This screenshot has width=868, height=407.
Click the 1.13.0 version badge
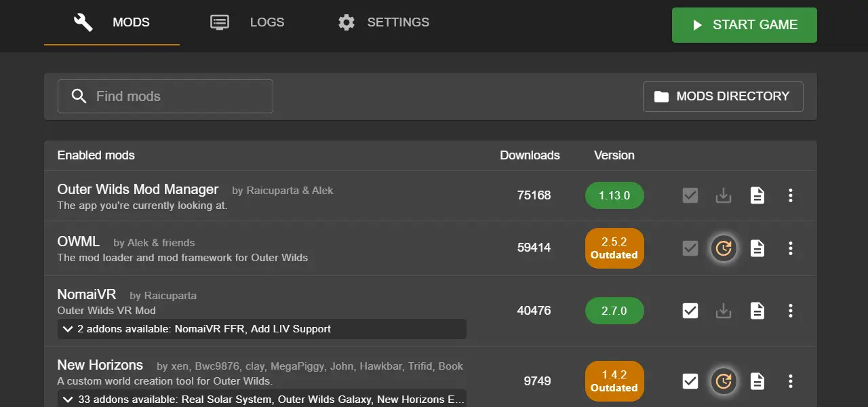coord(614,195)
